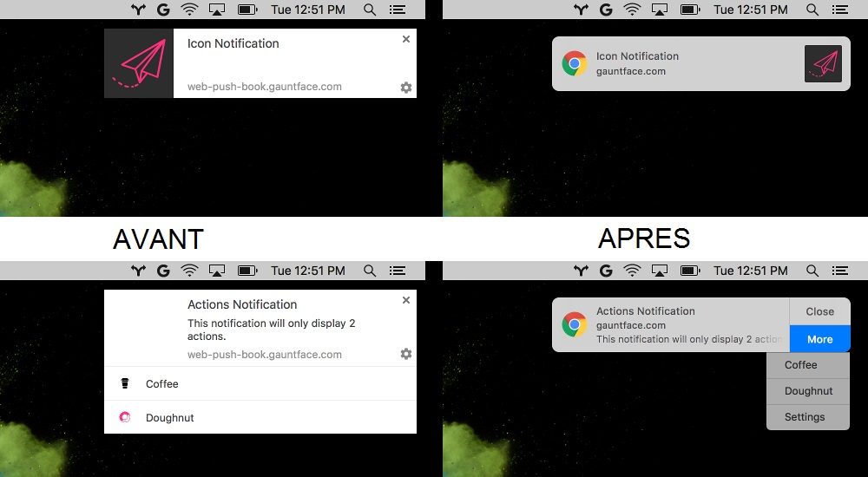This screenshot has width=868, height=477.
Task: Close the white Icon Notification with its X
Action: tap(405, 39)
